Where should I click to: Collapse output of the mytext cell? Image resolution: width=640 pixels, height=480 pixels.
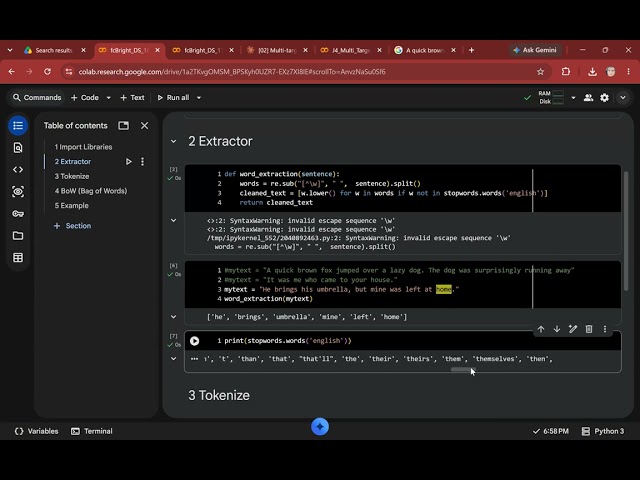(x=173, y=317)
